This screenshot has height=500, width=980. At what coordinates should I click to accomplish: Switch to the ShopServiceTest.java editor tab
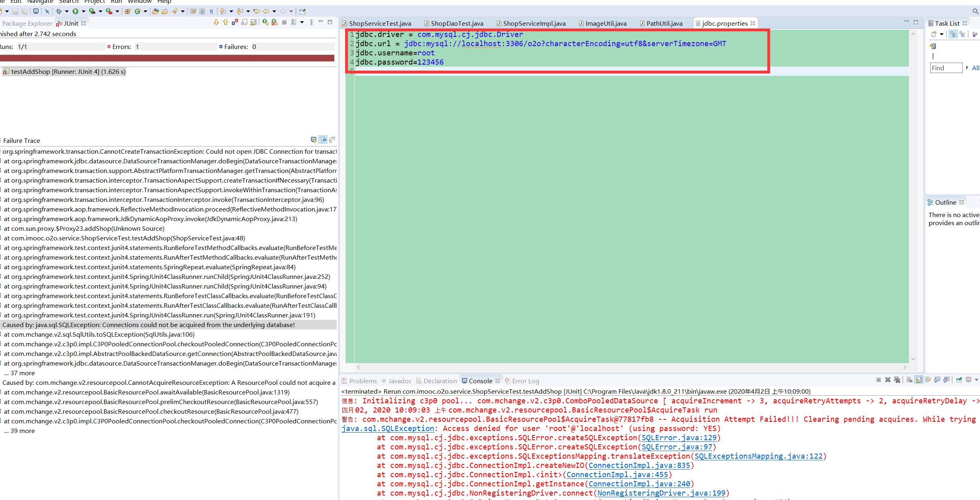pyautogui.click(x=376, y=23)
